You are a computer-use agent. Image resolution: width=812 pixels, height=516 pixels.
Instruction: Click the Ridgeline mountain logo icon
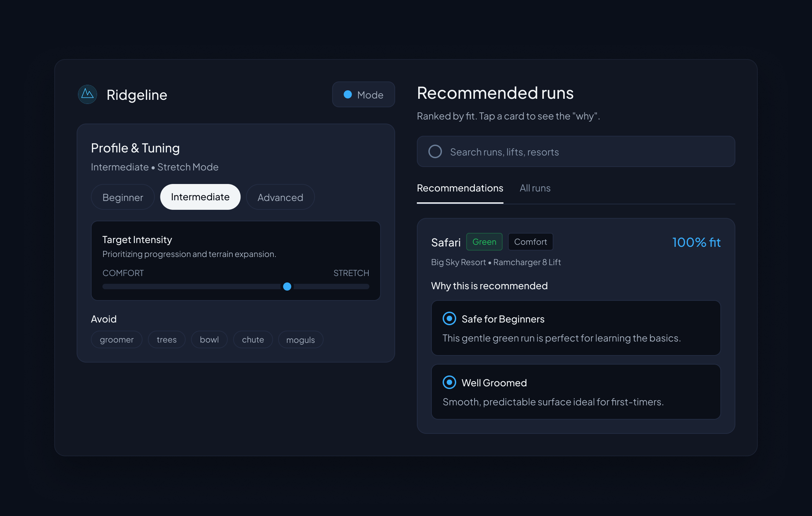click(88, 94)
